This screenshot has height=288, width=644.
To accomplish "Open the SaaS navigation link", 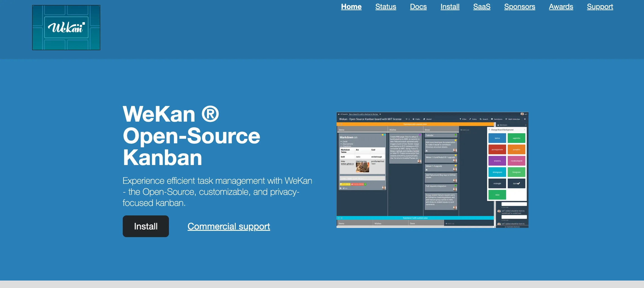I will tap(481, 7).
